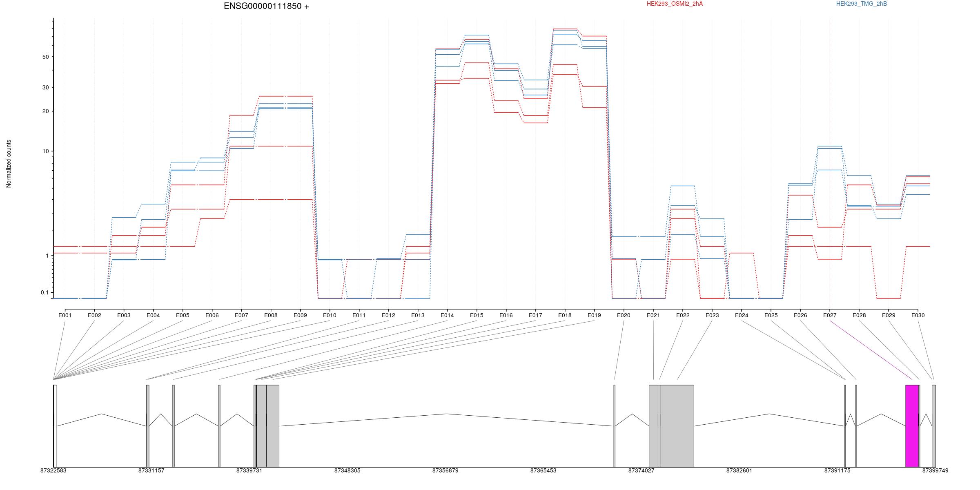
Task: Click exon label E005
Action: pos(183,315)
